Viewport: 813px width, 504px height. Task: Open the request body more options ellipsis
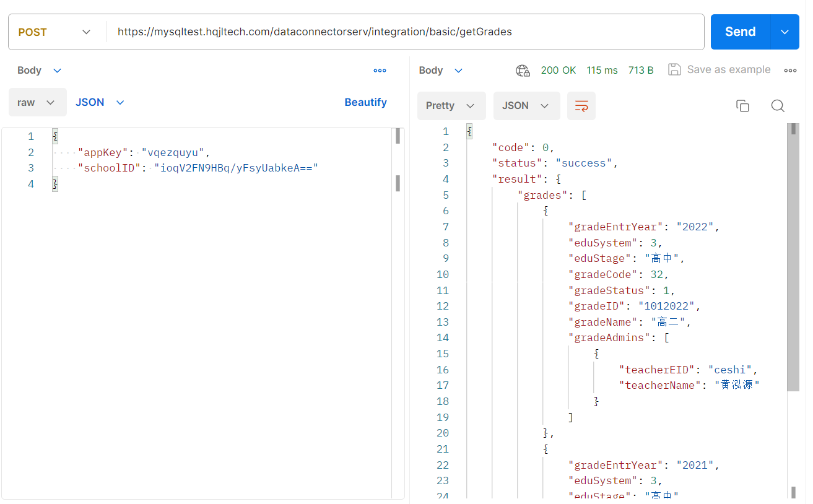coord(380,71)
